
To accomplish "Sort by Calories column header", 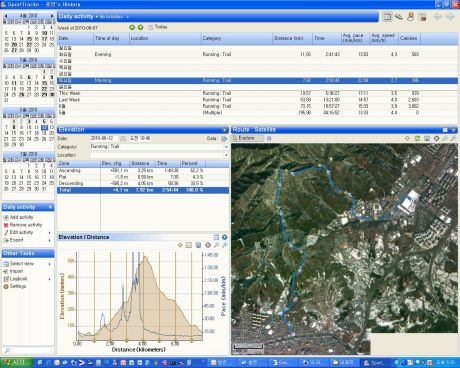I will [x=409, y=38].
